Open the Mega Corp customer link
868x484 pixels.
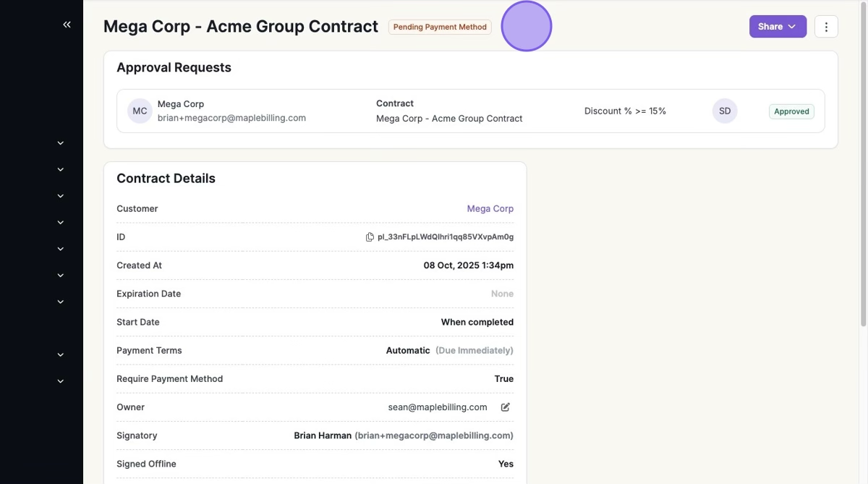pos(490,208)
